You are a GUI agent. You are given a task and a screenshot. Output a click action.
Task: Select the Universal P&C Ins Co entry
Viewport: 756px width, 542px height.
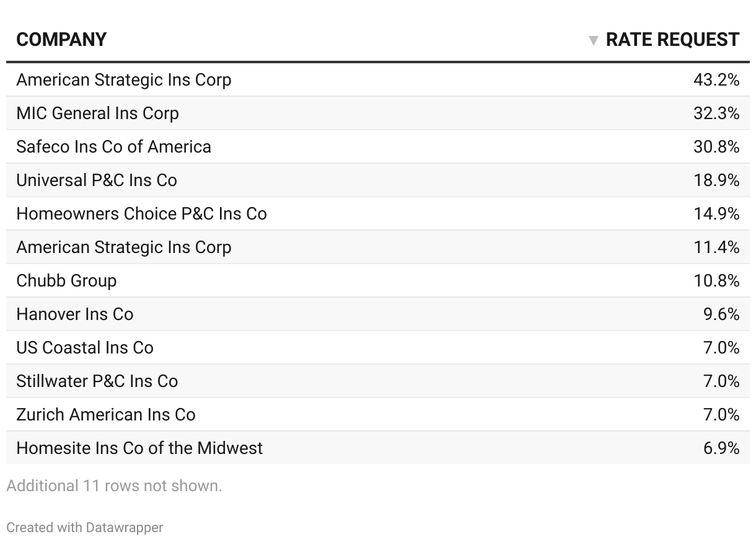(97, 180)
